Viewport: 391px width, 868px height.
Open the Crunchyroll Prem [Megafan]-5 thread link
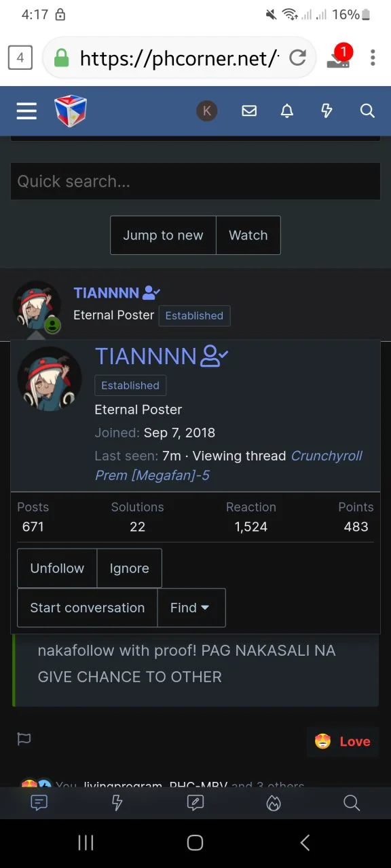(229, 465)
